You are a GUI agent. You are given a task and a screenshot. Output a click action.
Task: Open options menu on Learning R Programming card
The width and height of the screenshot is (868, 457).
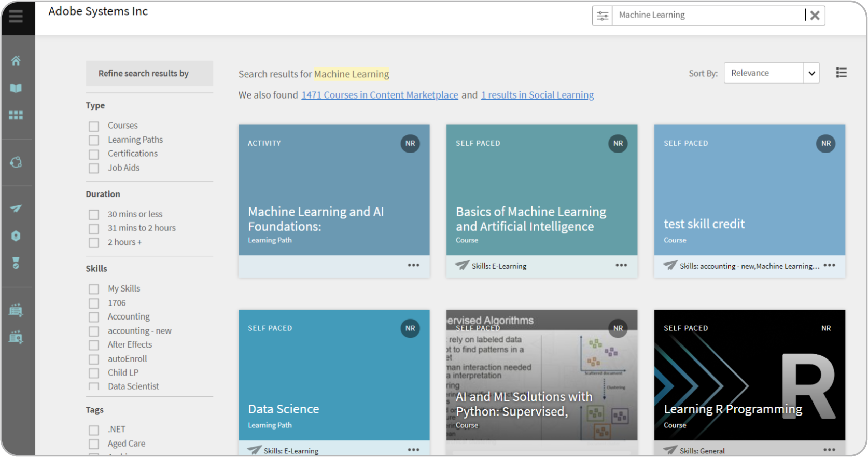click(830, 450)
